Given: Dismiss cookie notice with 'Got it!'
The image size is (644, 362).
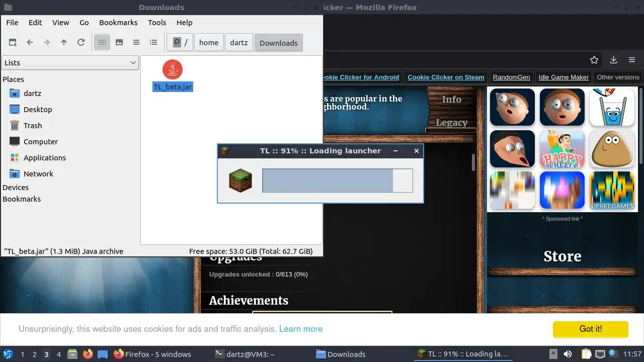Looking at the screenshot, I should tap(591, 329).
